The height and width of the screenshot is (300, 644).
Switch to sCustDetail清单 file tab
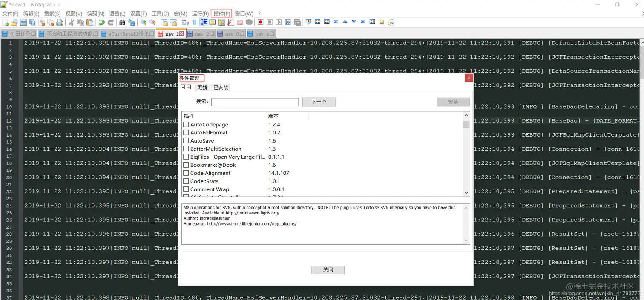tap(128, 34)
